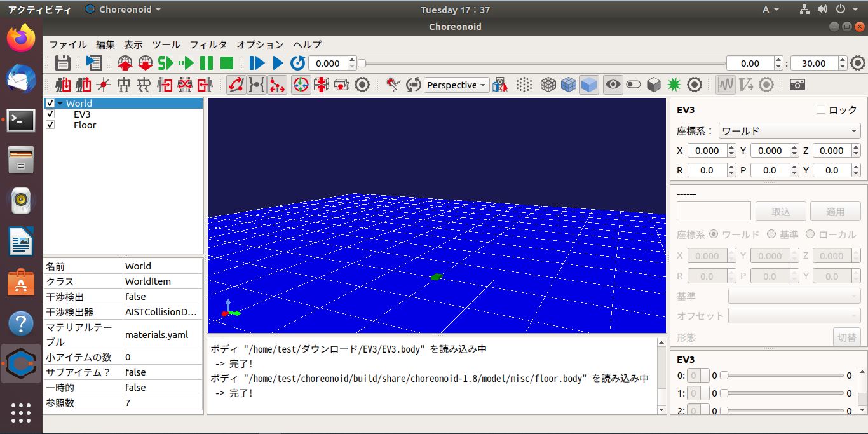The width and height of the screenshot is (868, 434).
Task: Click the body with red down-arrow icon
Action: pyautogui.click(x=63, y=85)
